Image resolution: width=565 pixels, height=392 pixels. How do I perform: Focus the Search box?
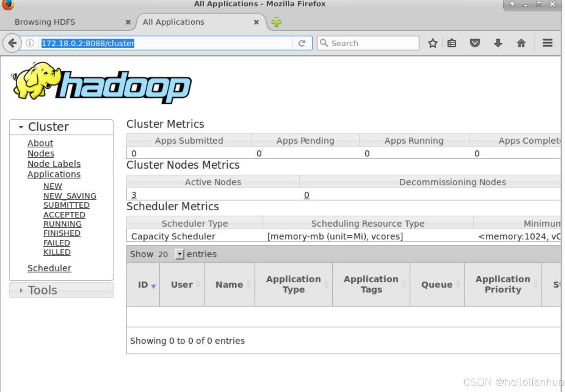click(368, 43)
